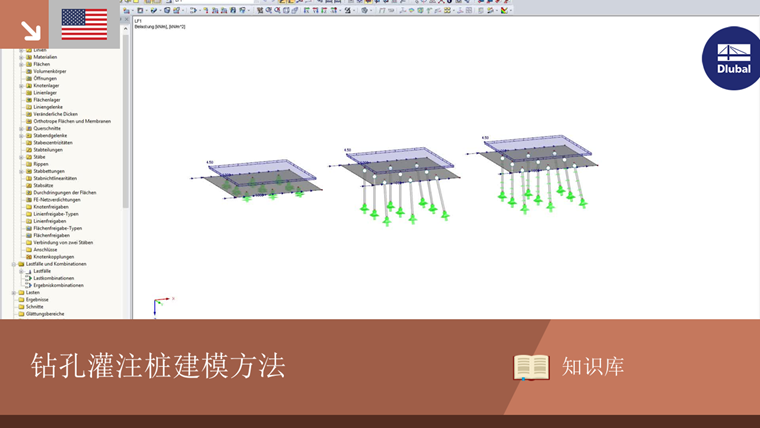
Task: Expand the Querschnitte tree node
Action: (x=21, y=128)
